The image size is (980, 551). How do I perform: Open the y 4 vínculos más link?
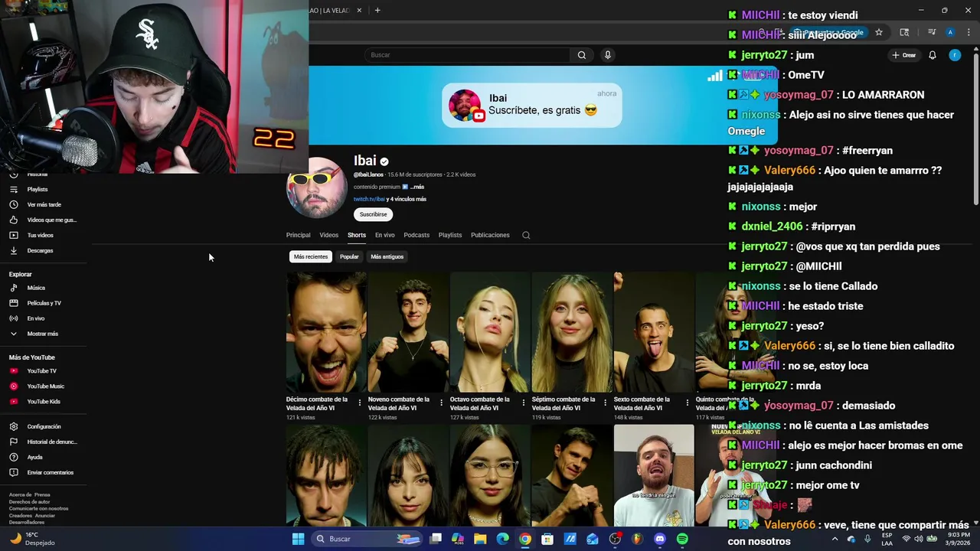pos(407,199)
